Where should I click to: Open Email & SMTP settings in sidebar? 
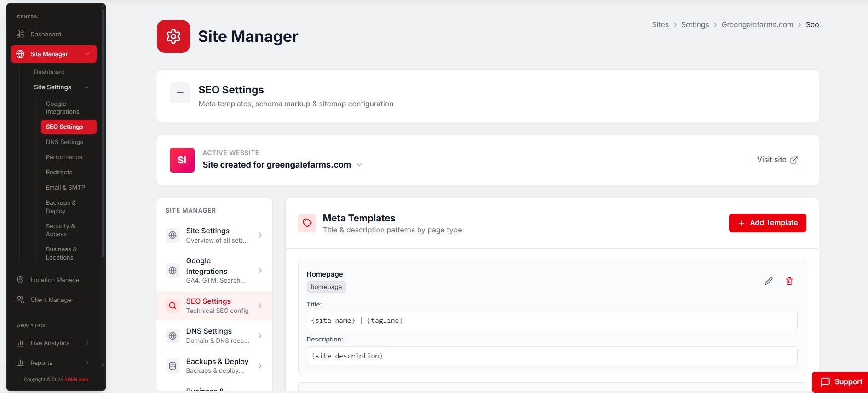point(65,187)
